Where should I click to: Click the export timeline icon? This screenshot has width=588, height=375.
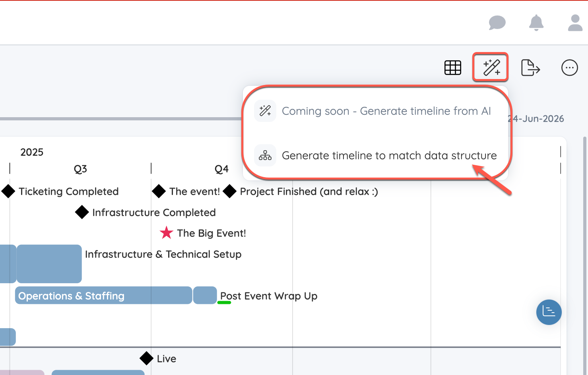tap(530, 68)
